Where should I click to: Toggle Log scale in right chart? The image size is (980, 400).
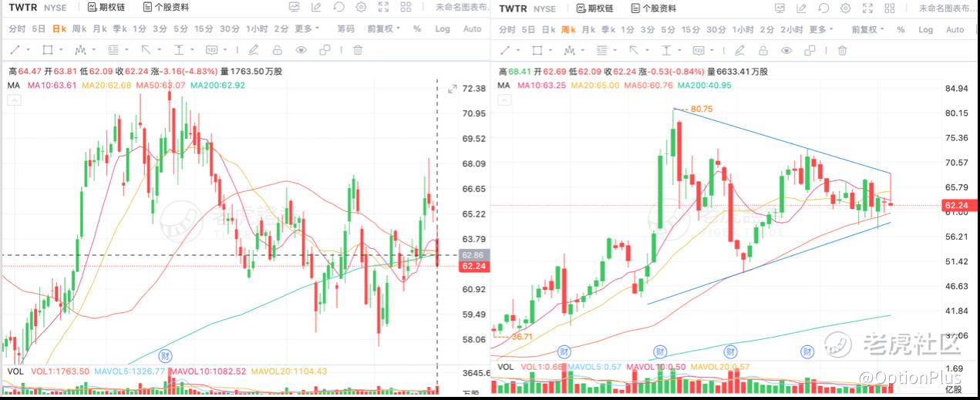click(926, 29)
